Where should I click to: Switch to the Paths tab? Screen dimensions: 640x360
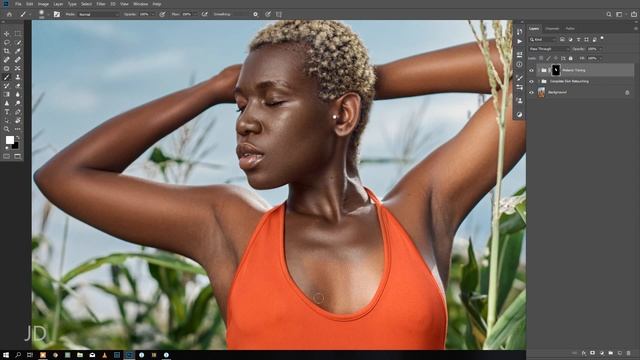coord(570,29)
